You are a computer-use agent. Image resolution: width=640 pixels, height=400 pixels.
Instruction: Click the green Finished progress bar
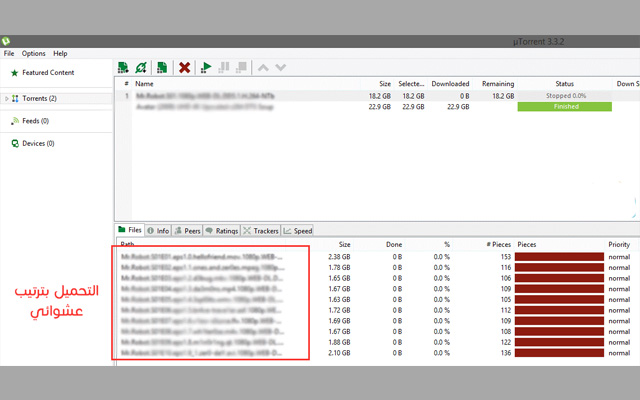point(565,106)
